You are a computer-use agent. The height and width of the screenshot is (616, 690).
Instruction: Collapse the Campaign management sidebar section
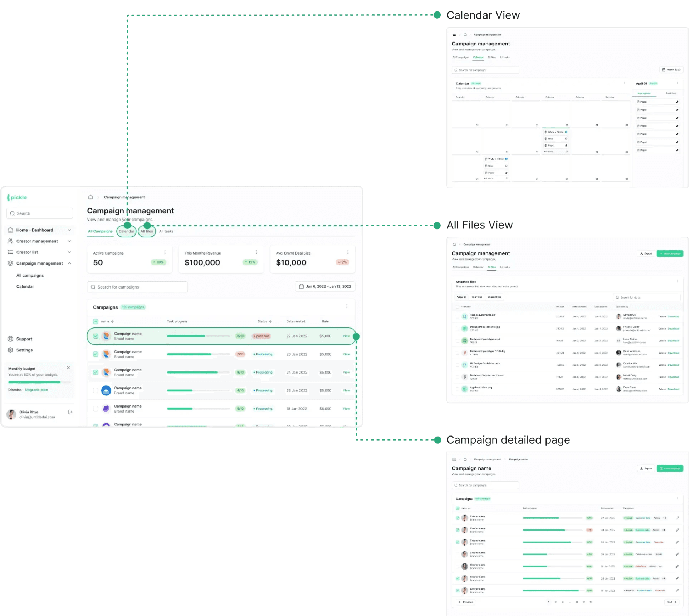point(69,263)
